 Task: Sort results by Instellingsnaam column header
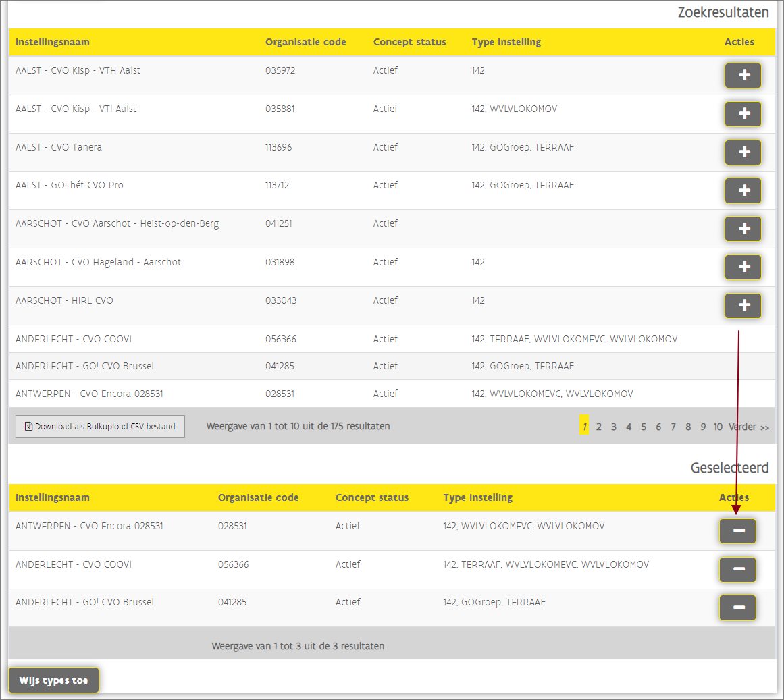coord(53,42)
